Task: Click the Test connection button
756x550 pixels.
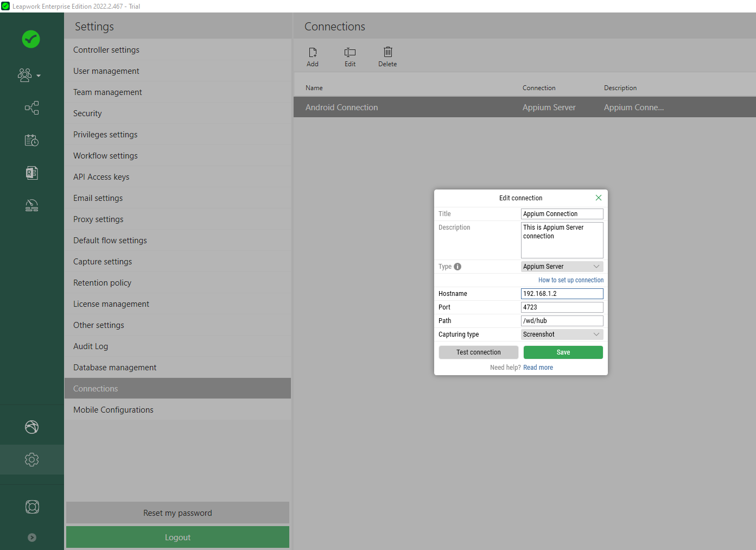Action: click(x=478, y=352)
